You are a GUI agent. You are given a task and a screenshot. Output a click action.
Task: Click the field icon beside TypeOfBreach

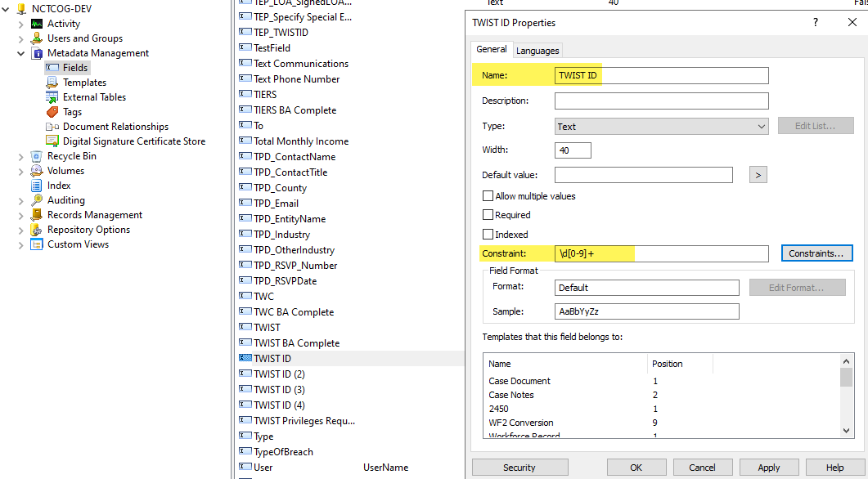pos(245,451)
